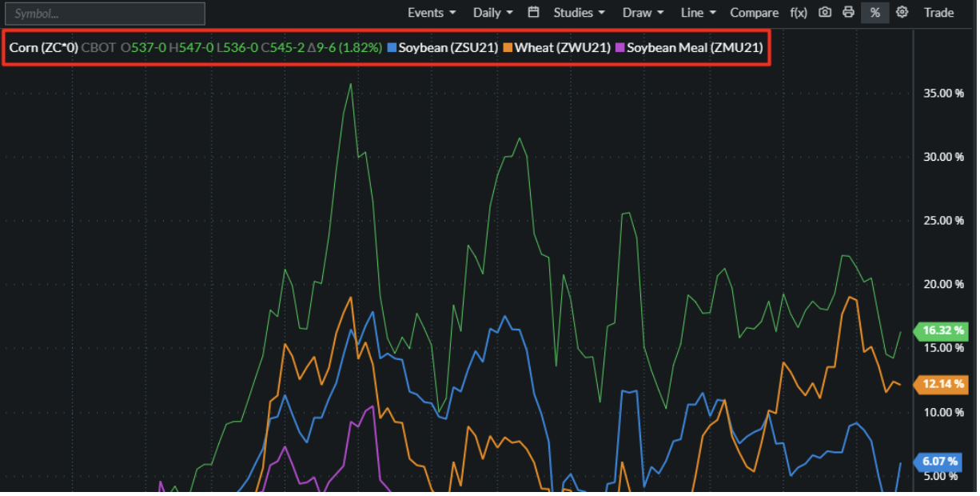Screen dimensions: 980x496
Task: Open the f(x) expressions tool
Action: click(x=799, y=13)
